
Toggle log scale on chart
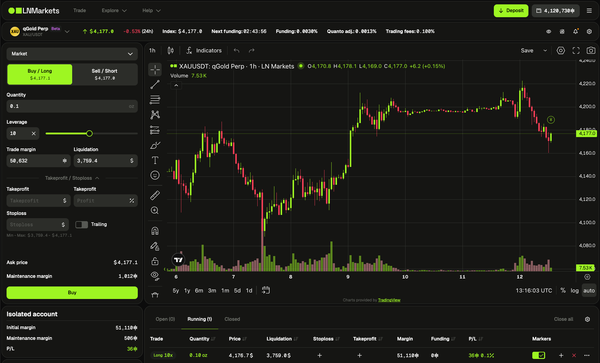[x=575, y=291]
